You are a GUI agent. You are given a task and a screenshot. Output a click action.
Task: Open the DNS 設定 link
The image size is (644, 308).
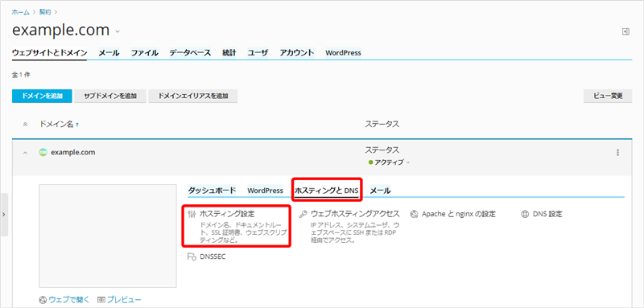pyautogui.click(x=547, y=214)
